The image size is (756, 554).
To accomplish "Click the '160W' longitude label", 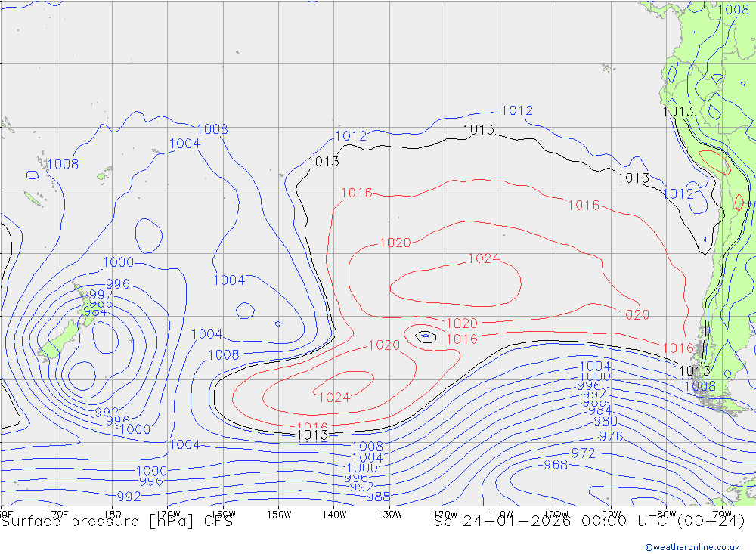I will coord(223,515).
